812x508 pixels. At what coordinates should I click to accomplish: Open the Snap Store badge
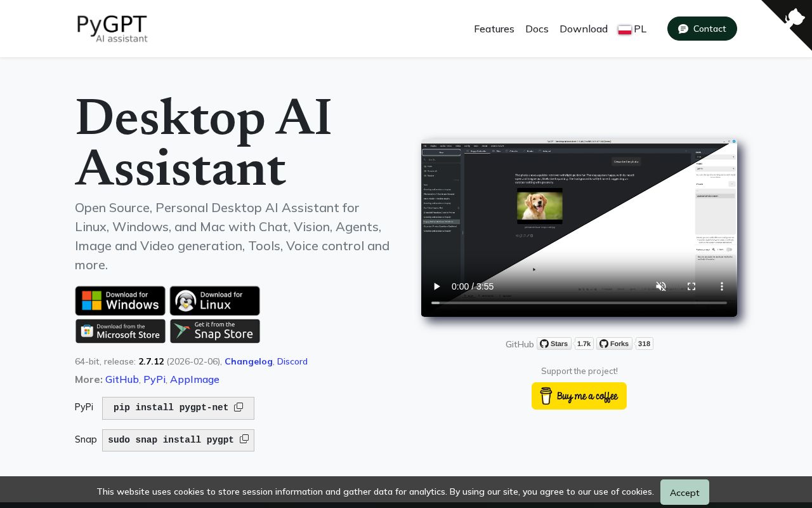214,331
